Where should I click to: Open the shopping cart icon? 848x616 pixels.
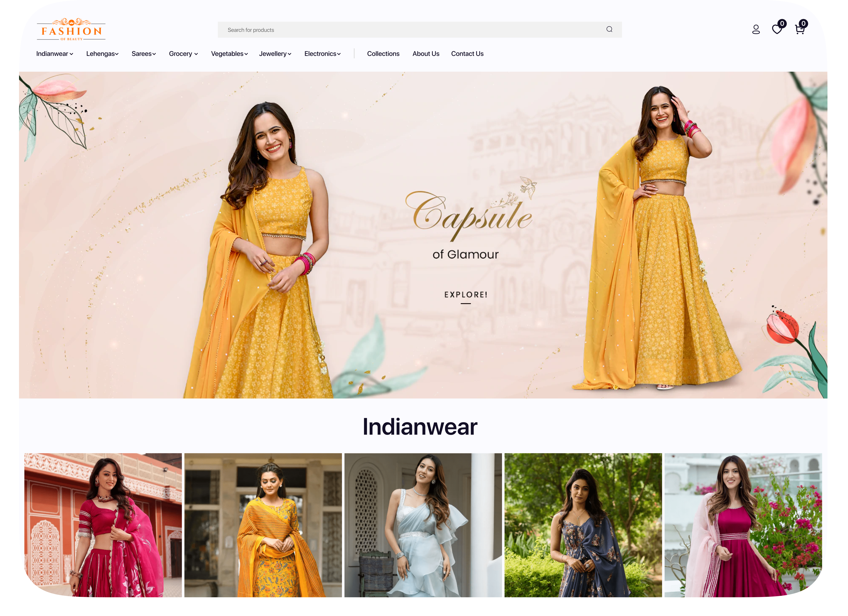point(799,29)
